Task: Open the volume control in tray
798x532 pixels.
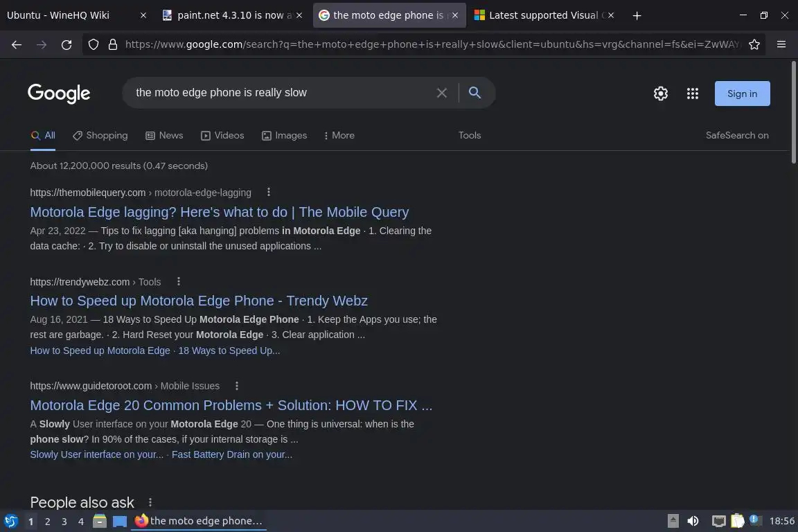Action: click(x=693, y=522)
